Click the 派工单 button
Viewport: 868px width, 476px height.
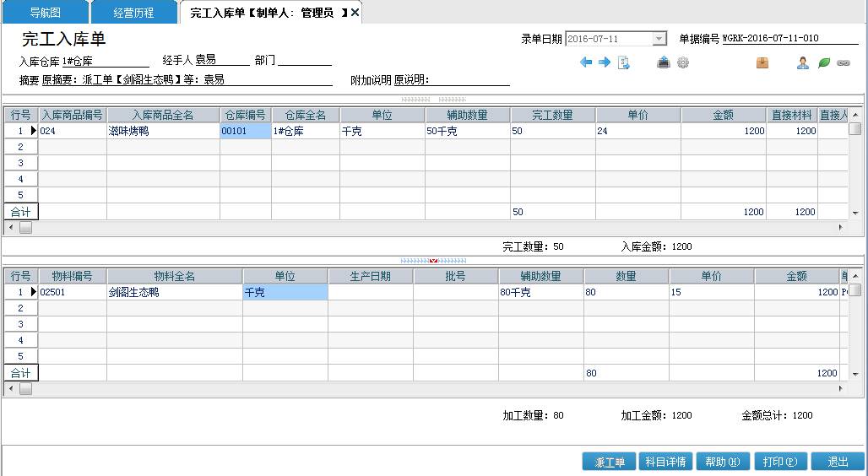click(x=609, y=462)
